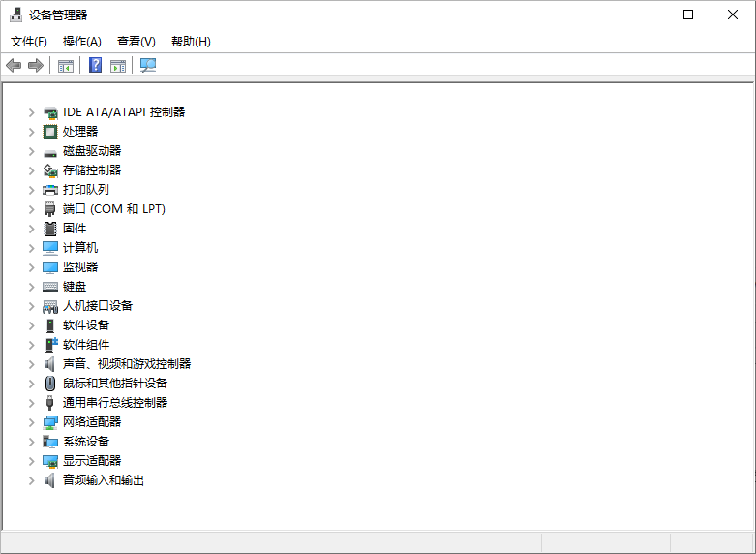Select the 处理器 label text
Screen dimensions: 756x554
pos(80,132)
